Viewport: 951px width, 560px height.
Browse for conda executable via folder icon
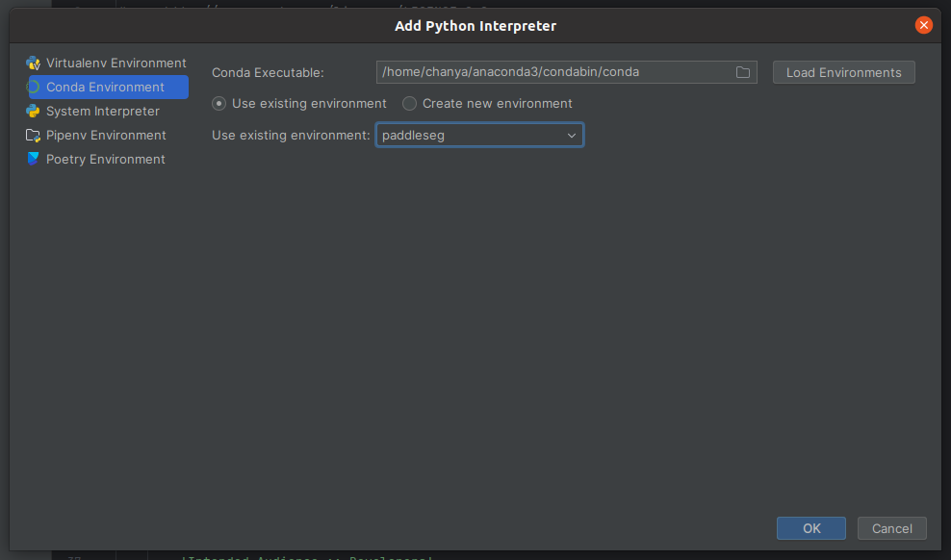pyautogui.click(x=743, y=73)
